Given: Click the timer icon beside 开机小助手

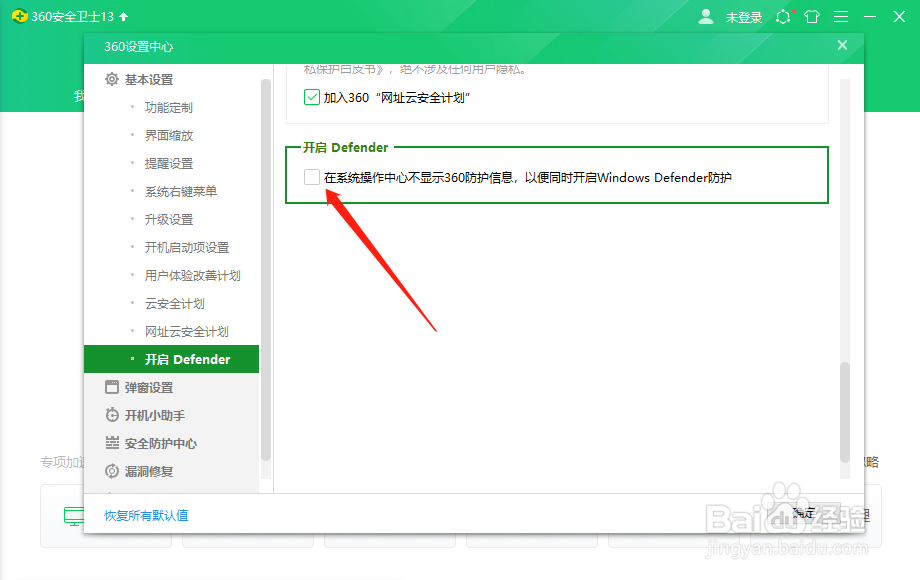Looking at the screenshot, I should [111, 415].
